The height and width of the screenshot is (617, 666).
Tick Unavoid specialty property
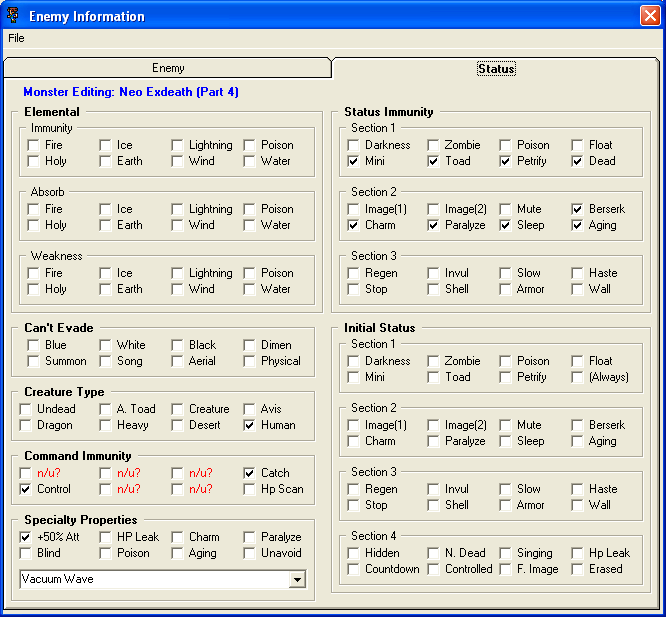[x=249, y=553]
